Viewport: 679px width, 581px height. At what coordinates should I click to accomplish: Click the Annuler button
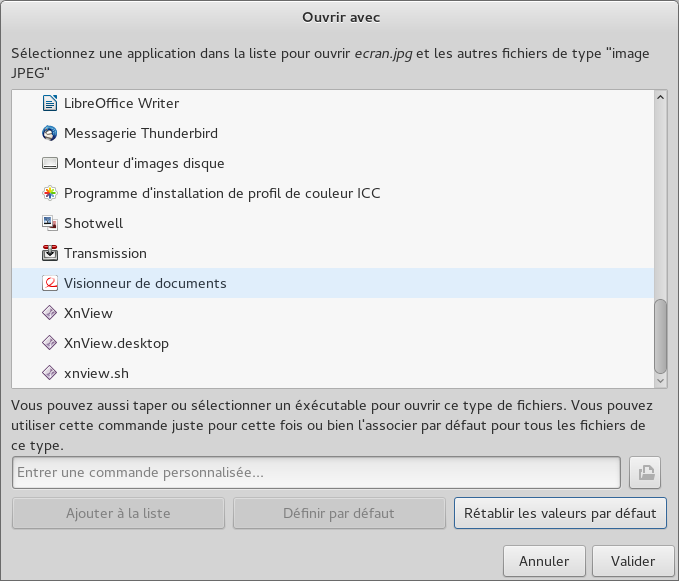[544, 561]
